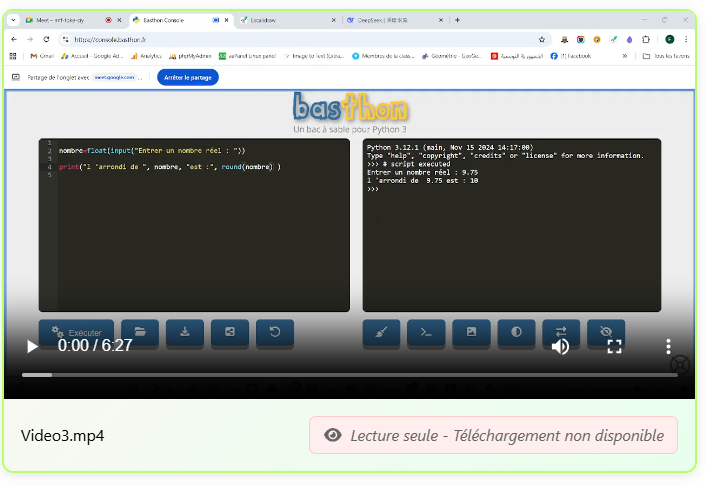Click the swap panels arrows icon
Screen dimensions: 706x486
pos(561,333)
